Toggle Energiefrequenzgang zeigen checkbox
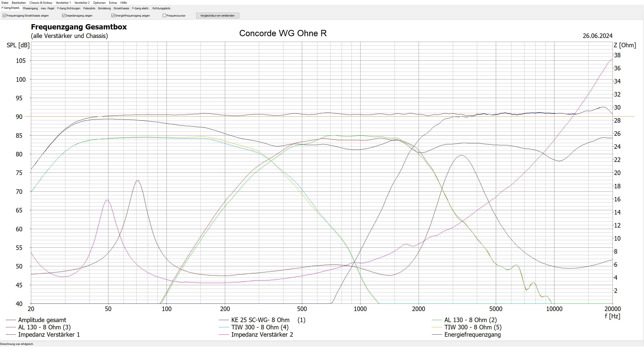 pyautogui.click(x=113, y=16)
